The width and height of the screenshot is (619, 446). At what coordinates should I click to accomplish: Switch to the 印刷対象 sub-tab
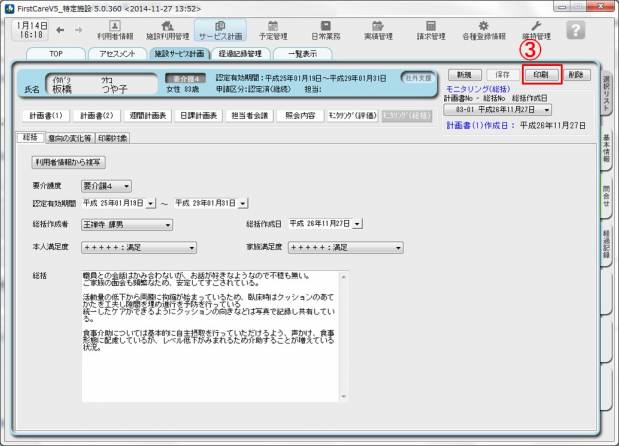pyautogui.click(x=113, y=138)
